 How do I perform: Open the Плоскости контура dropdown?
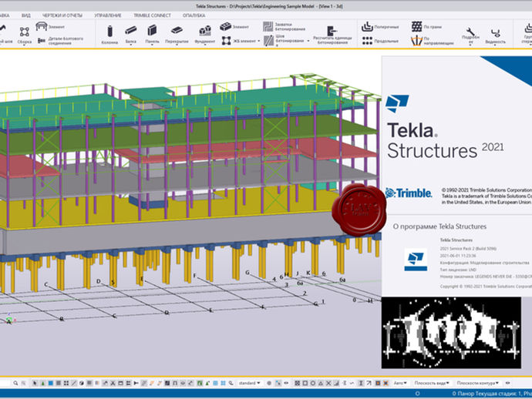(478, 383)
